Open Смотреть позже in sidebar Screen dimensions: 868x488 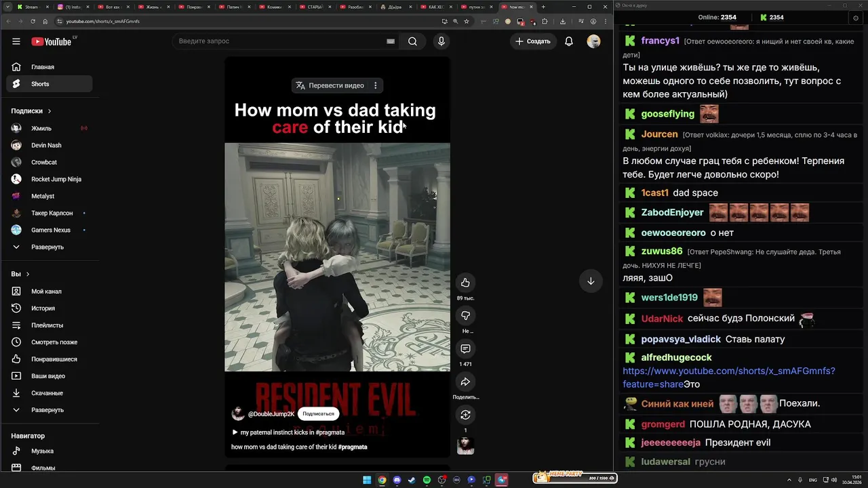[50, 342]
